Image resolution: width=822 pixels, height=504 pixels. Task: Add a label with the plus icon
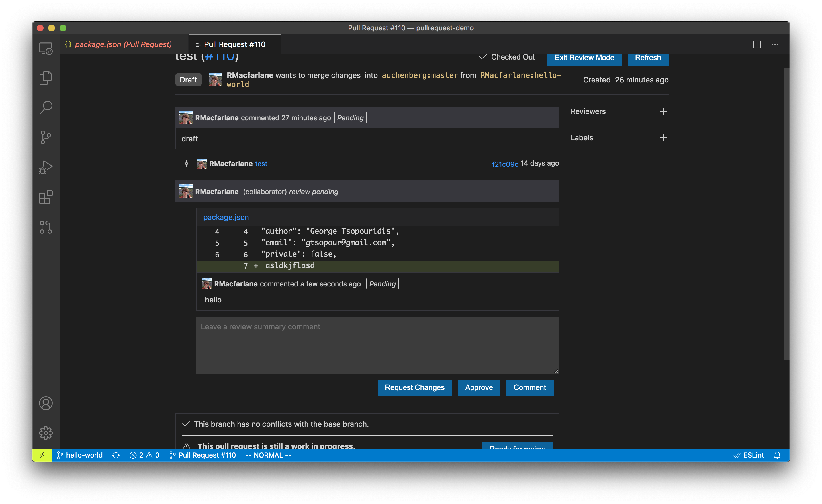(663, 138)
